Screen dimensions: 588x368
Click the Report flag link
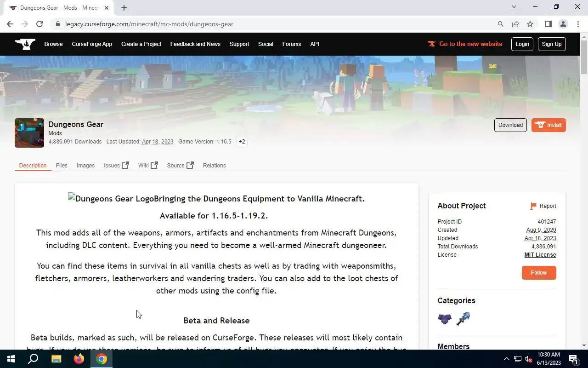click(x=543, y=206)
